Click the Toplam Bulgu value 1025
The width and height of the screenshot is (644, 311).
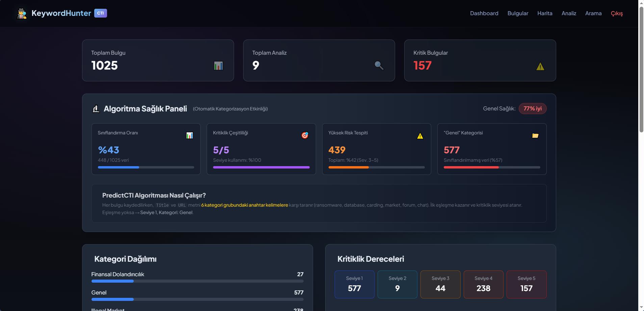click(104, 66)
